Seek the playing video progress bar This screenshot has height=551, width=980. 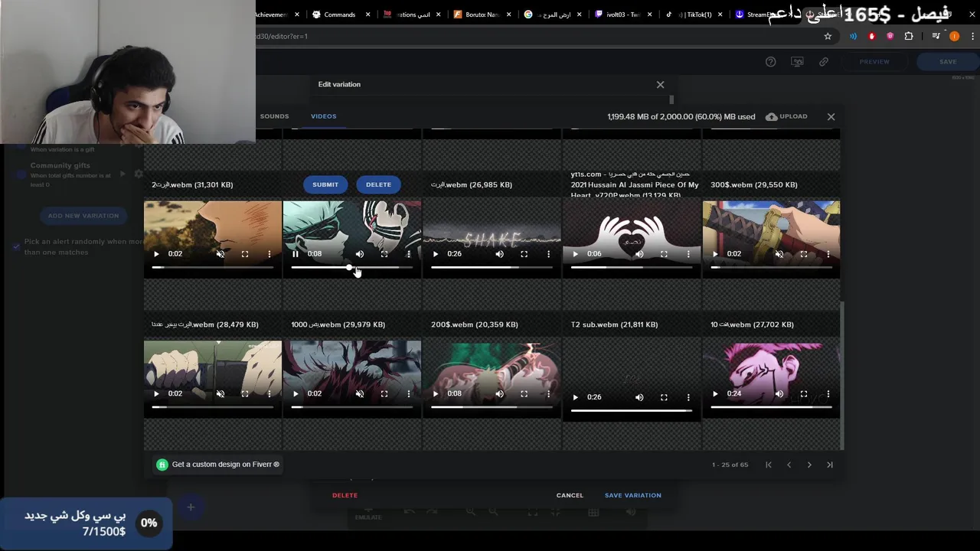352,268
